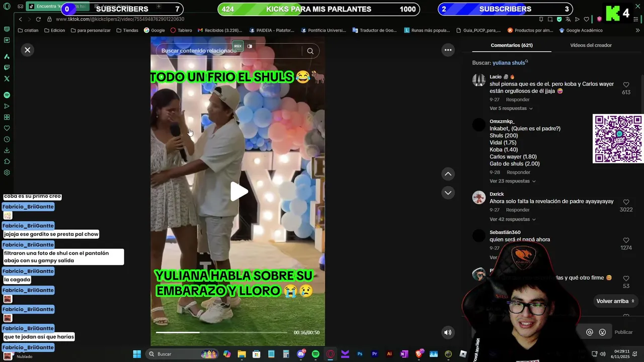Click 'Volver arriba' button
The width and height of the screenshot is (644, 362).
tap(615, 301)
